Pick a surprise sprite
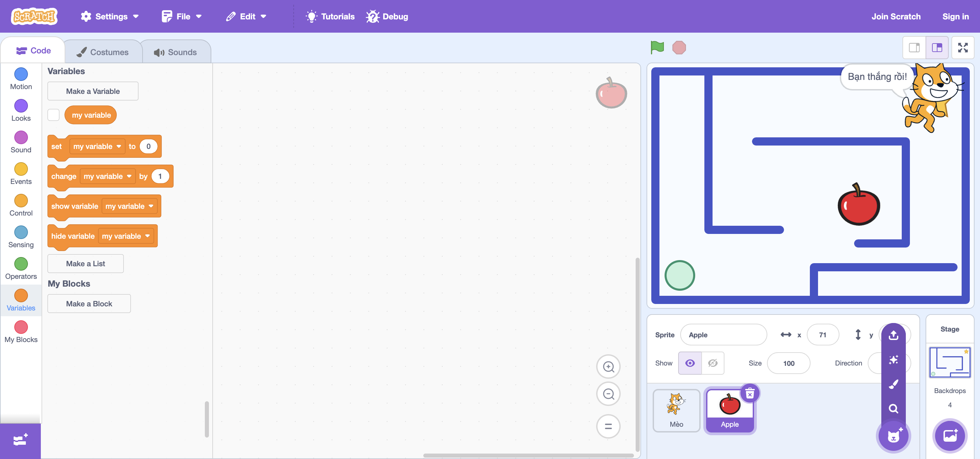Screen dimensions: 980x459 coord(893,359)
